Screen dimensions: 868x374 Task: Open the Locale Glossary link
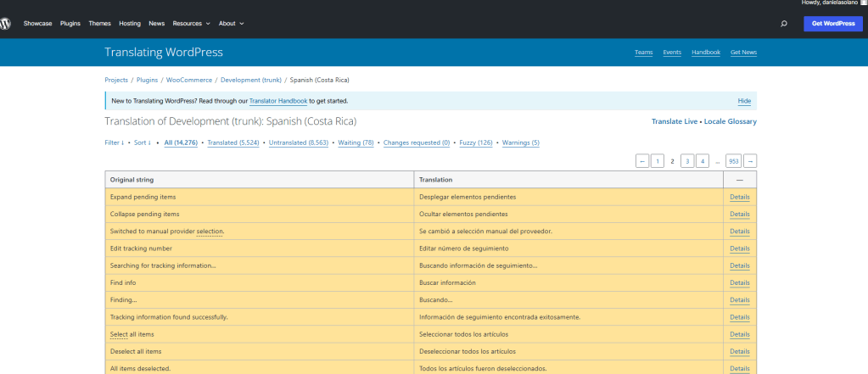pos(730,121)
